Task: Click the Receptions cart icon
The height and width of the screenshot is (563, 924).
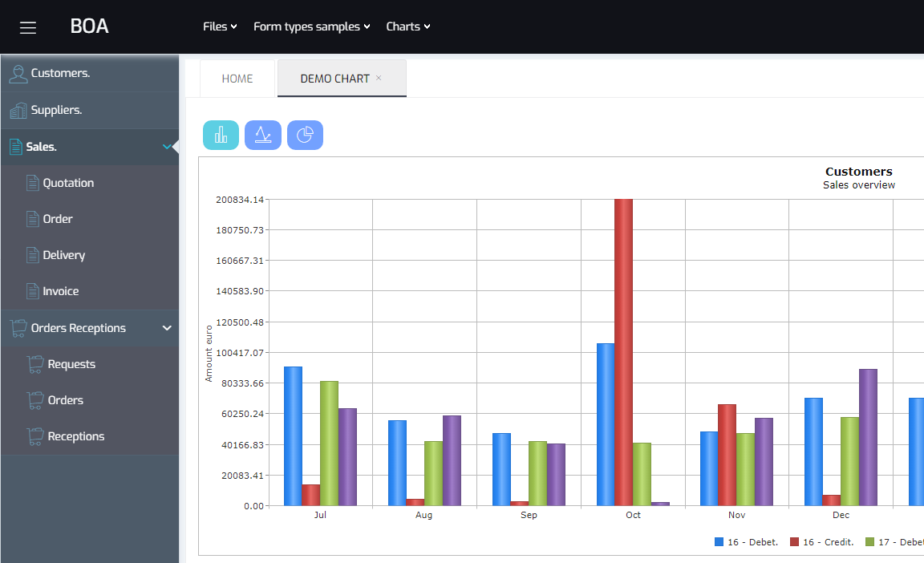Action: 35,436
